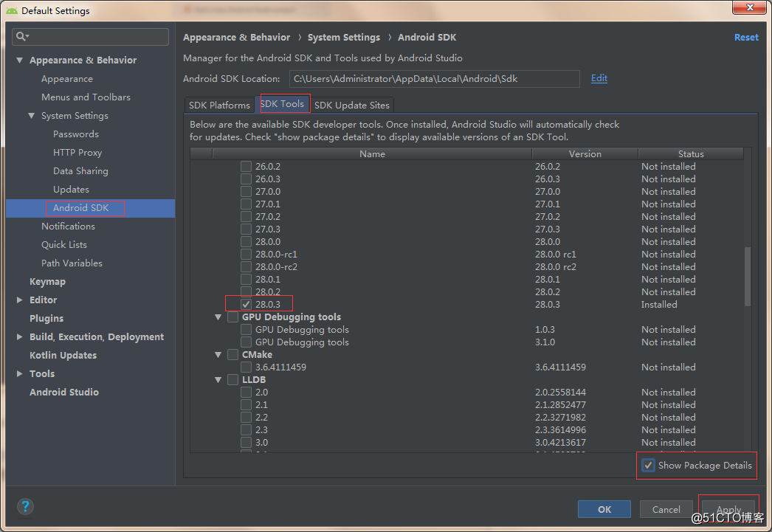772x532 pixels.
Task: Close the Default Settings dialog
Action: [x=749, y=7]
